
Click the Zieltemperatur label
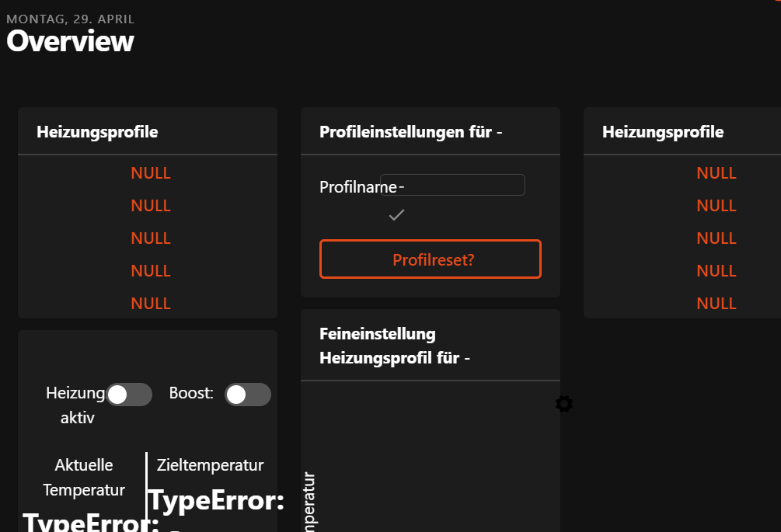[210, 465]
